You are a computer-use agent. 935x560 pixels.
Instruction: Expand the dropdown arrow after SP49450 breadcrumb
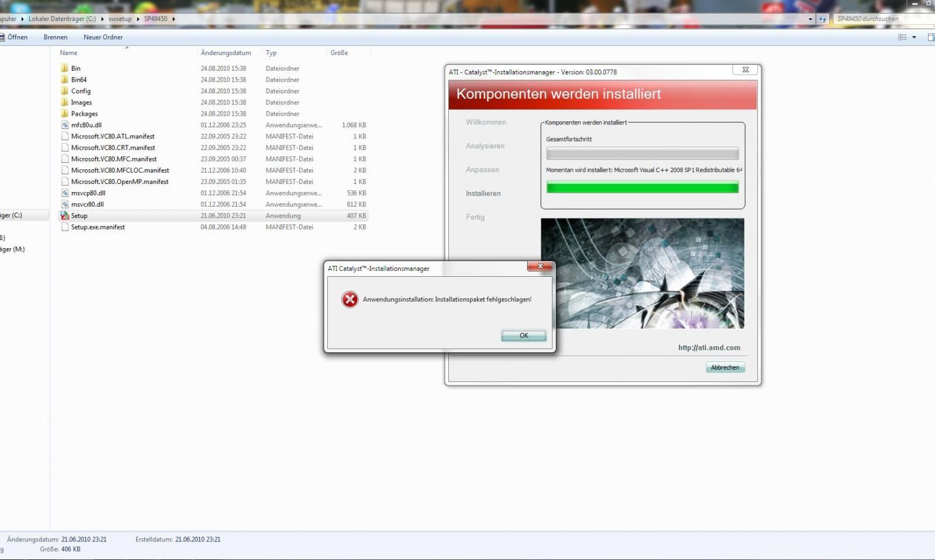click(x=174, y=19)
